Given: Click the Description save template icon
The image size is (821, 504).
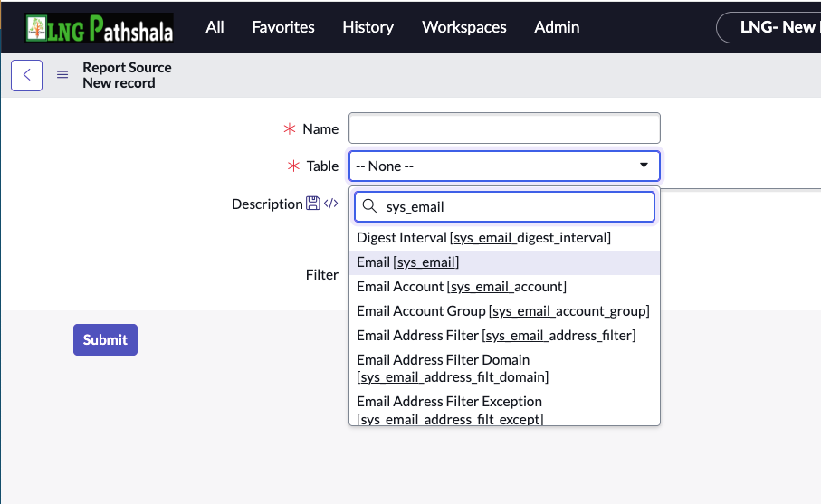Looking at the screenshot, I should pyautogui.click(x=312, y=203).
